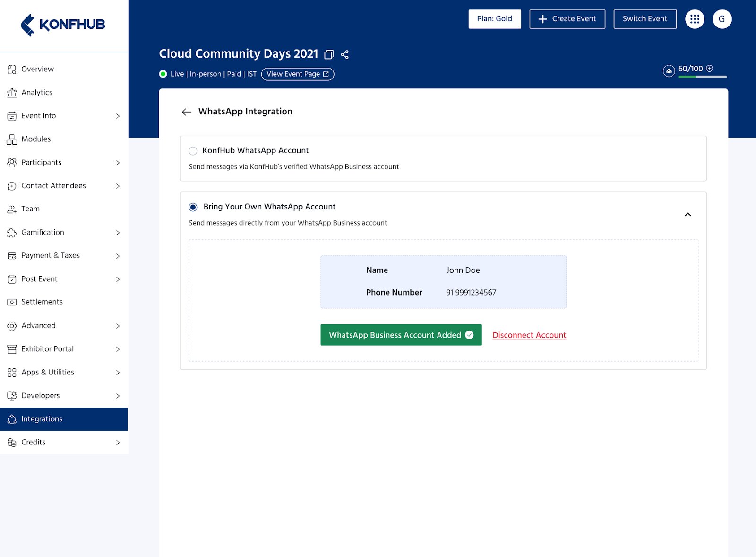Screen dimensions: 756x557
Task: Click the attendee capacity progress bar
Action: (x=702, y=77)
